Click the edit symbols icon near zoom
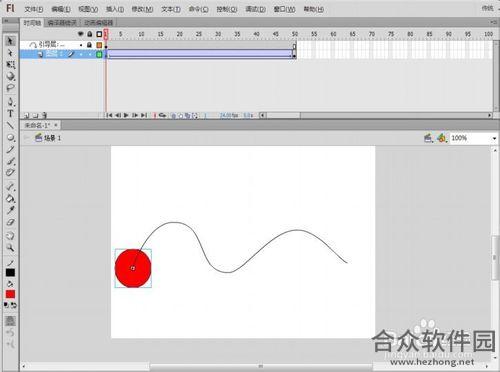Screen dimensions: 500x372 442,138
